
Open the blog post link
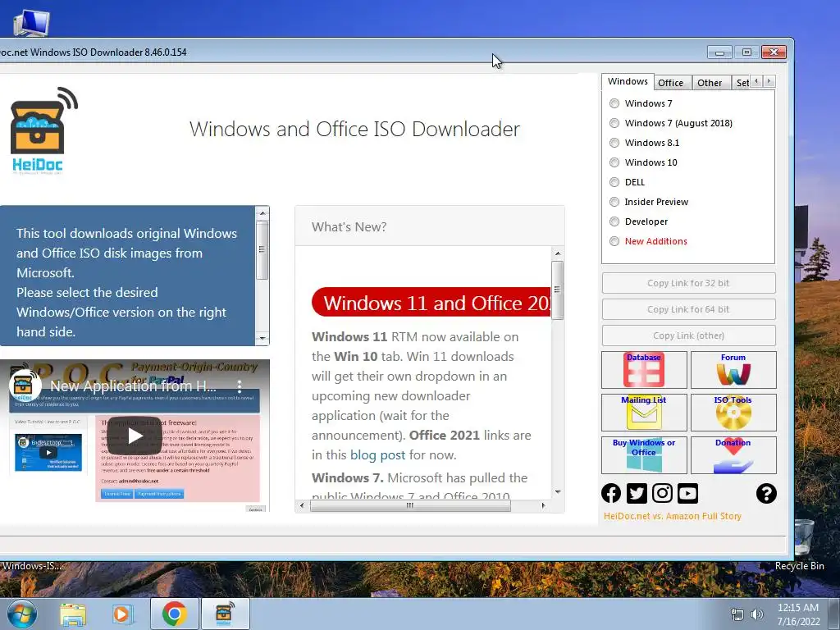click(377, 454)
